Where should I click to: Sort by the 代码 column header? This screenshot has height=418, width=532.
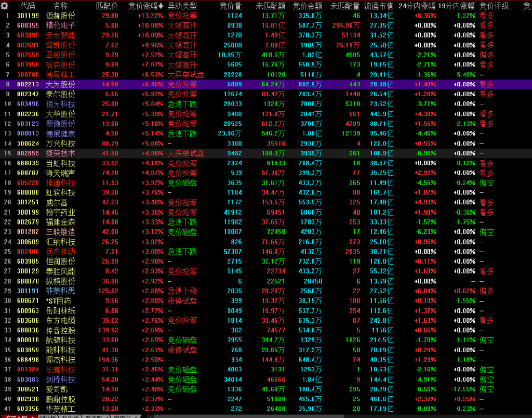click(28, 6)
